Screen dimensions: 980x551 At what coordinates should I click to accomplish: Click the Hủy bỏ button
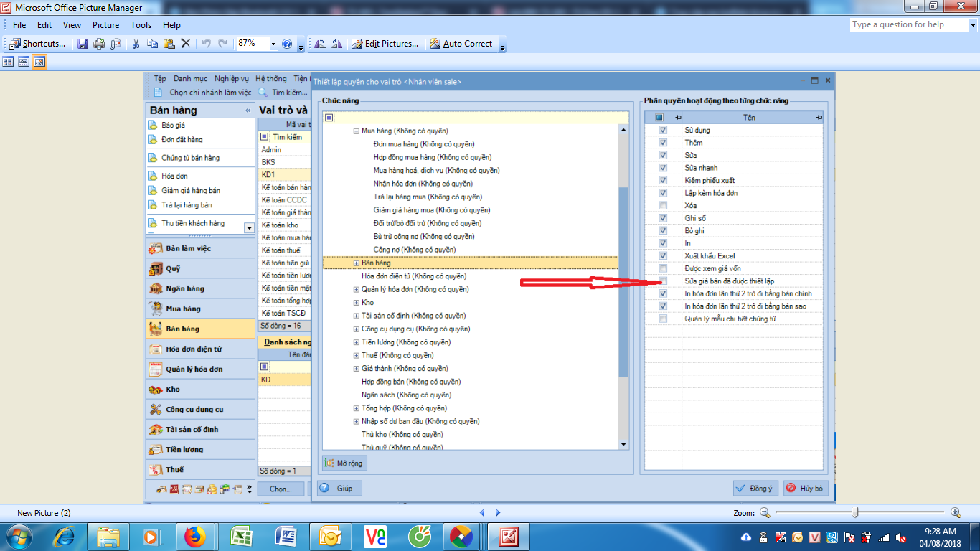pyautogui.click(x=806, y=489)
